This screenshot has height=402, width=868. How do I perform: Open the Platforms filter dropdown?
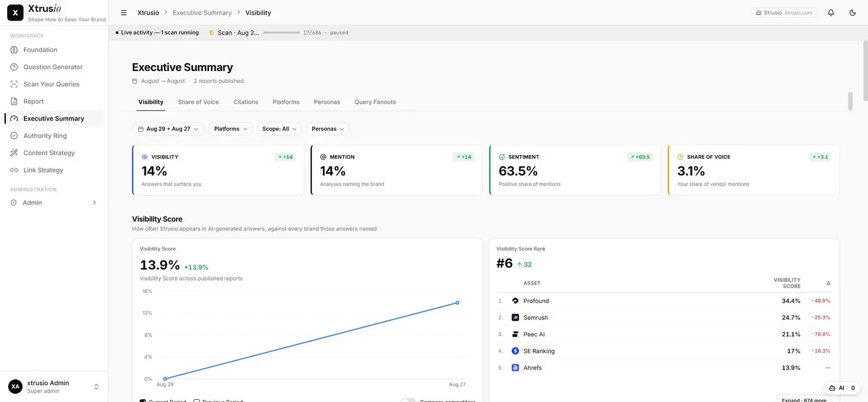click(231, 129)
